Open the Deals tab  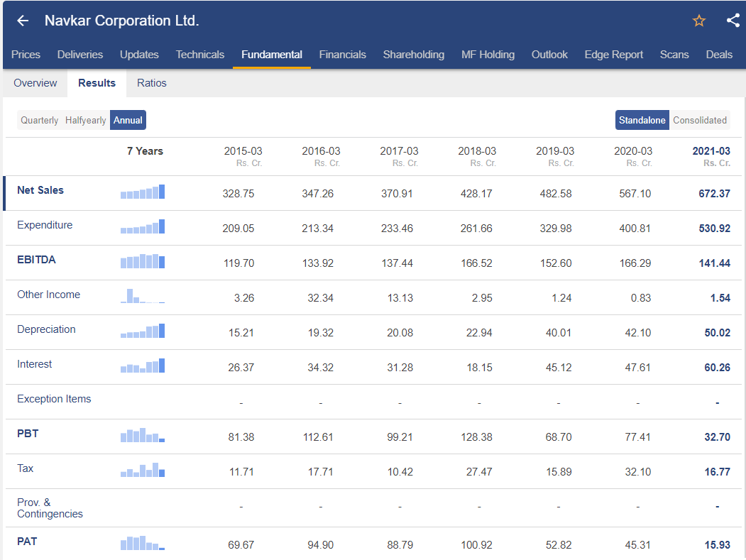pyautogui.click(x=719, y=54)
